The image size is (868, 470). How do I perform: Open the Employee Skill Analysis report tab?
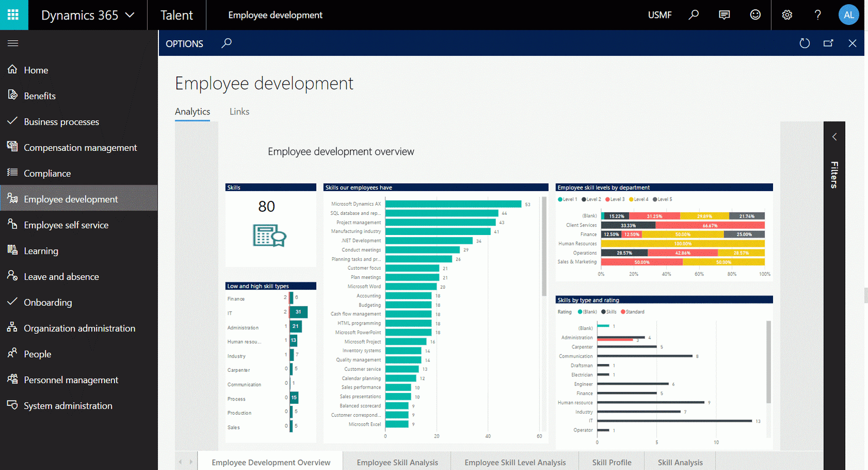coord(397,462)
